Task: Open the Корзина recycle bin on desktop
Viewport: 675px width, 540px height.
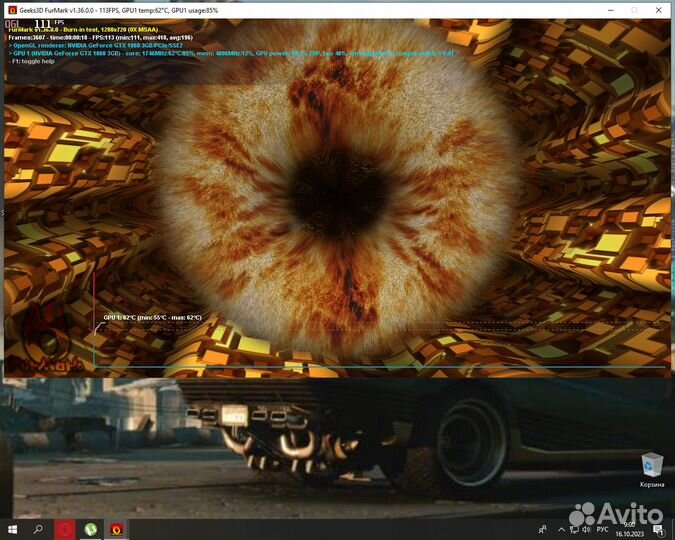Action: [x=651, y=465]
